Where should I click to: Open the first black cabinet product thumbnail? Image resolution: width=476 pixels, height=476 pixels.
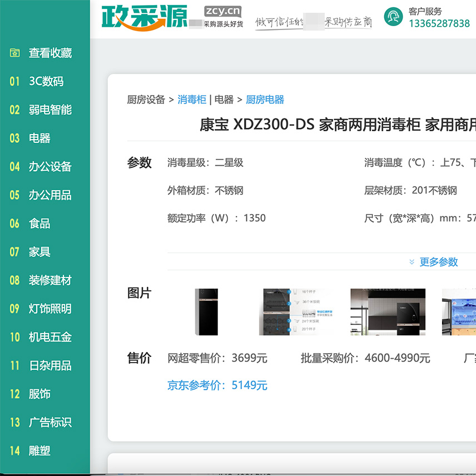click(x=206, y=312)
